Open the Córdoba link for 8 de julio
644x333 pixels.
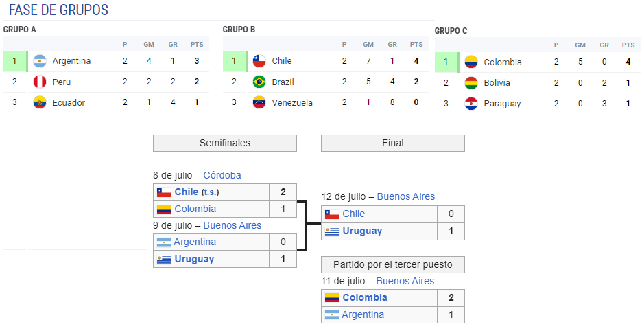coord(222,175)
